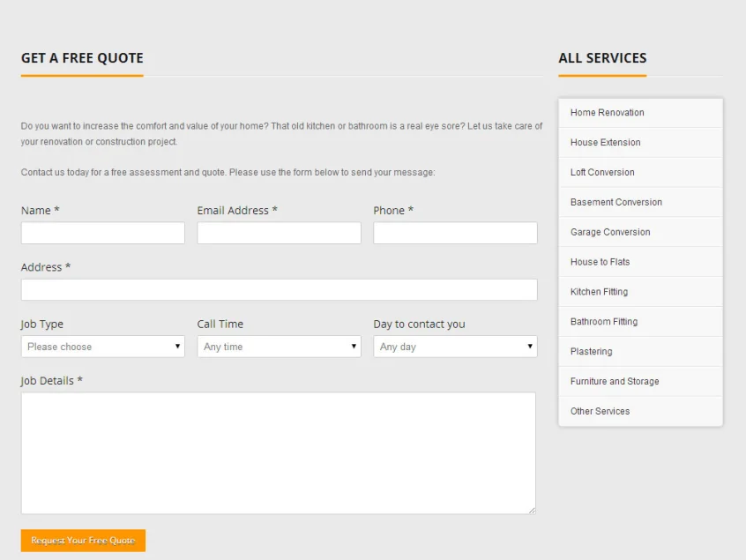Open the Job Type dropdown
The width and height of the screenshot is (746, 560).
click(x=103, y=347)
